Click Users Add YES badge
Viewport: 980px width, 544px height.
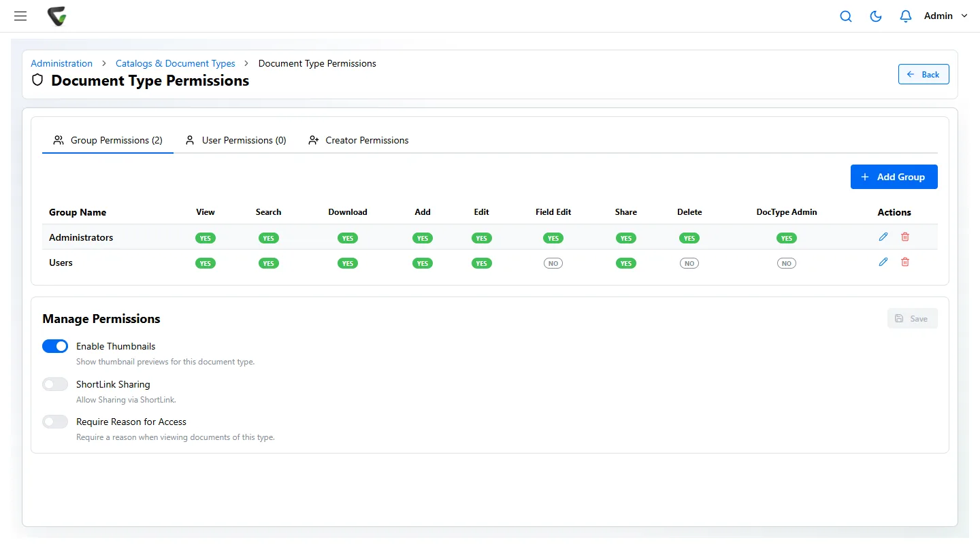(x=423, y=263)
